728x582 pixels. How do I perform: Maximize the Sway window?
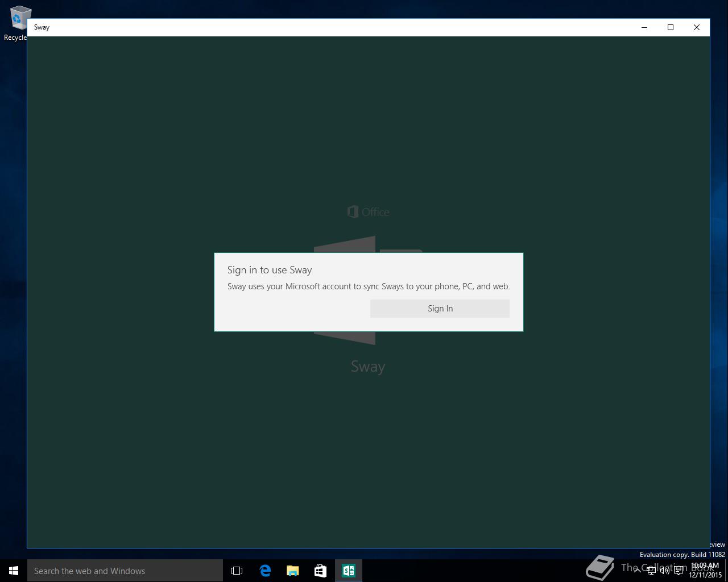671,27
